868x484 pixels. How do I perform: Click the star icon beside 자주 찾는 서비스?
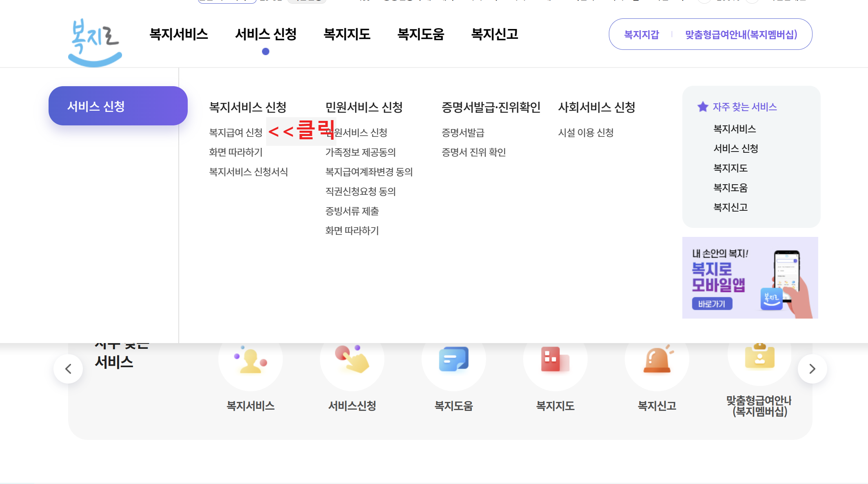tap(703, 107)
